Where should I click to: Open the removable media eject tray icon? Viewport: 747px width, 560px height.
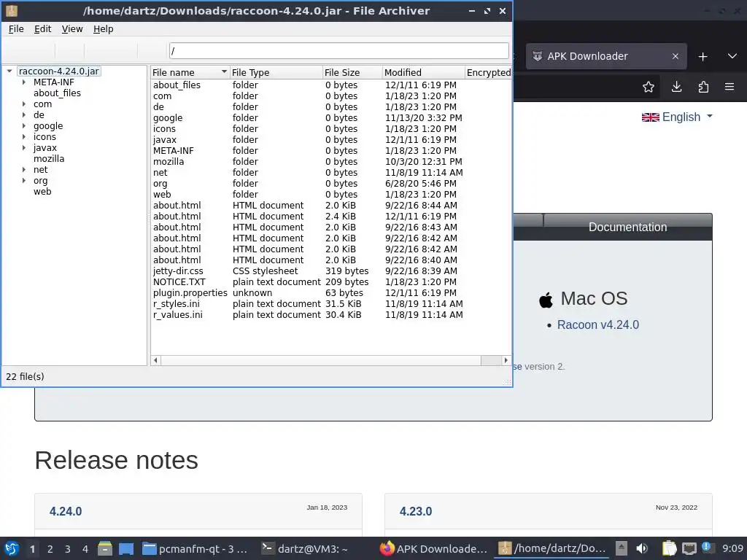click(621, 548)
